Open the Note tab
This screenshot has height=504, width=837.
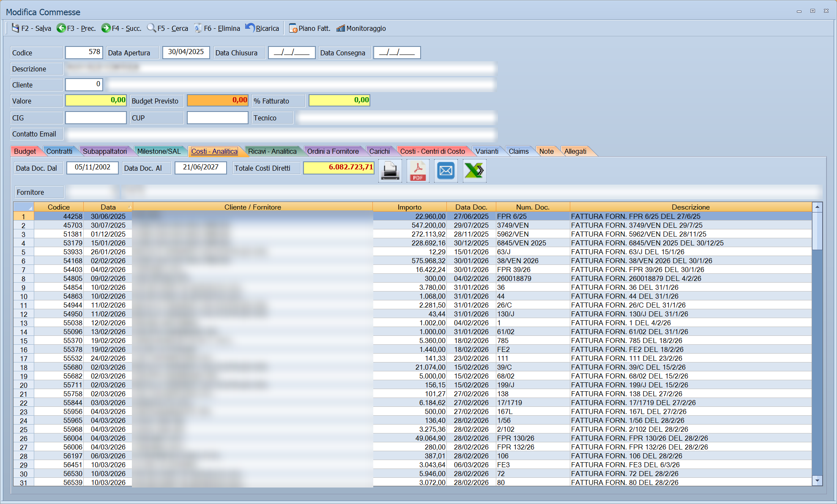(x=547, y=151)
